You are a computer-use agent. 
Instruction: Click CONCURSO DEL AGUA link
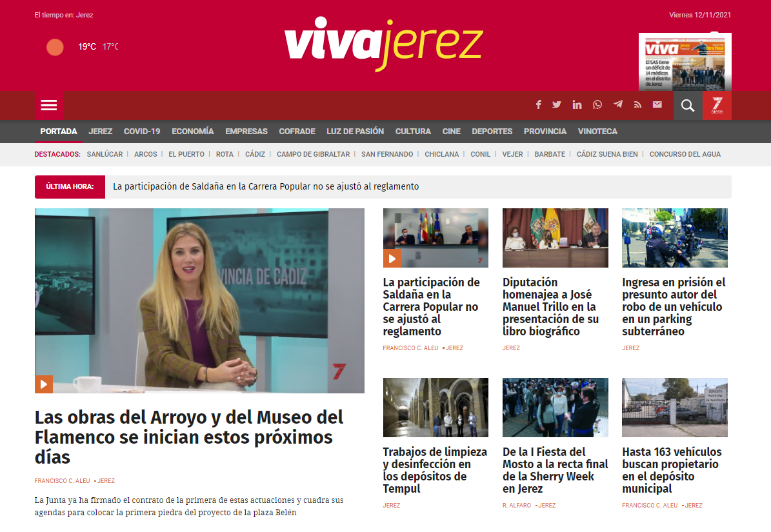[x=685, y=154]
